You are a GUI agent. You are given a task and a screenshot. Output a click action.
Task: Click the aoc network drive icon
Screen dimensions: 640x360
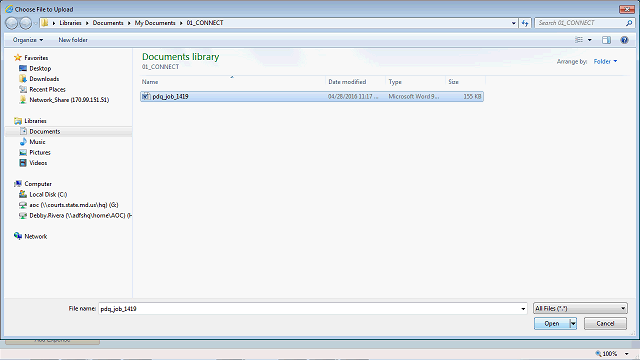(x=23, y=205)
